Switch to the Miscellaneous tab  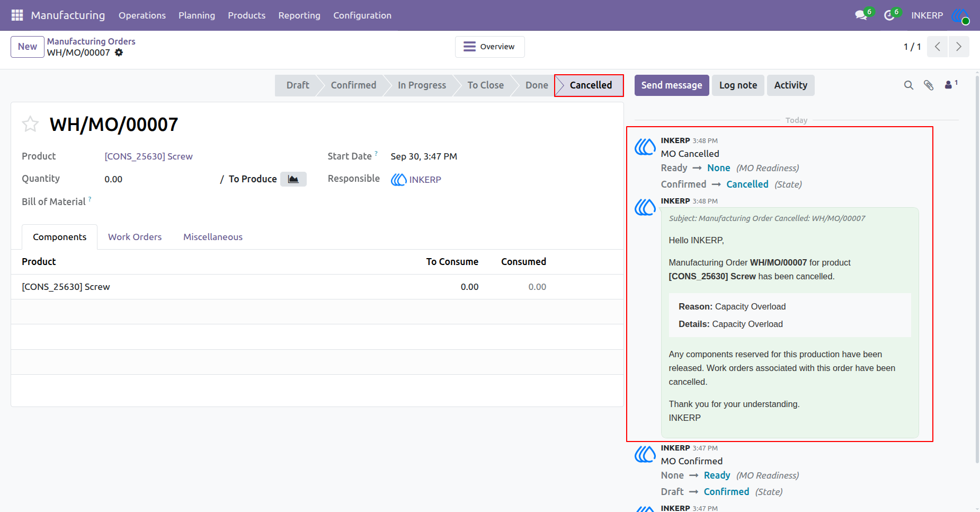pyautogui.click(x=213, y=237)
